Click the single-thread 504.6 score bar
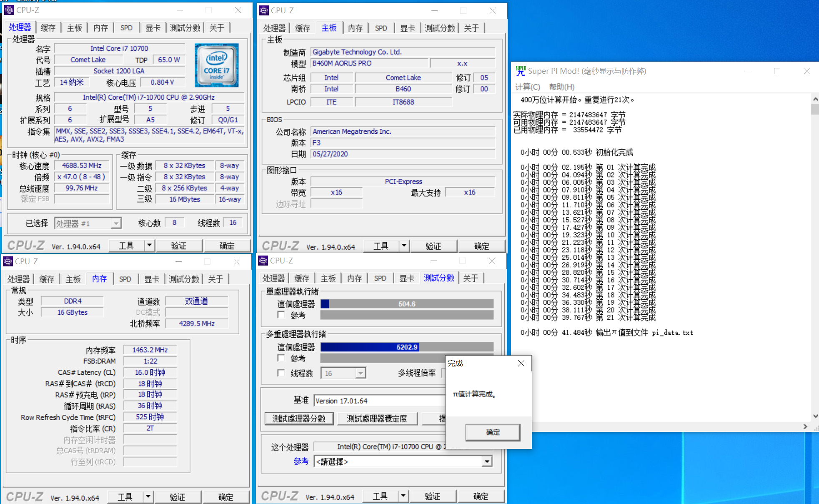Viewport: 819px width, 504px height. 407,304
